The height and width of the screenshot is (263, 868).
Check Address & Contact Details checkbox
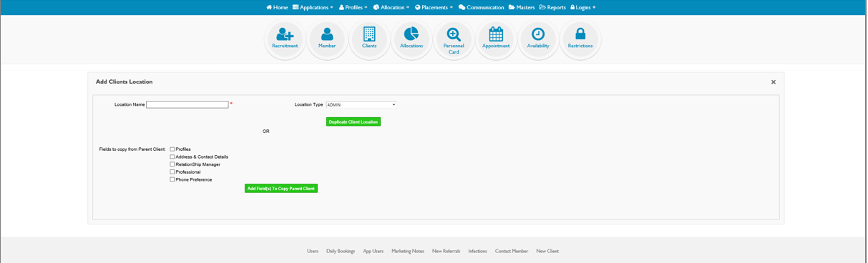[172, 157]
